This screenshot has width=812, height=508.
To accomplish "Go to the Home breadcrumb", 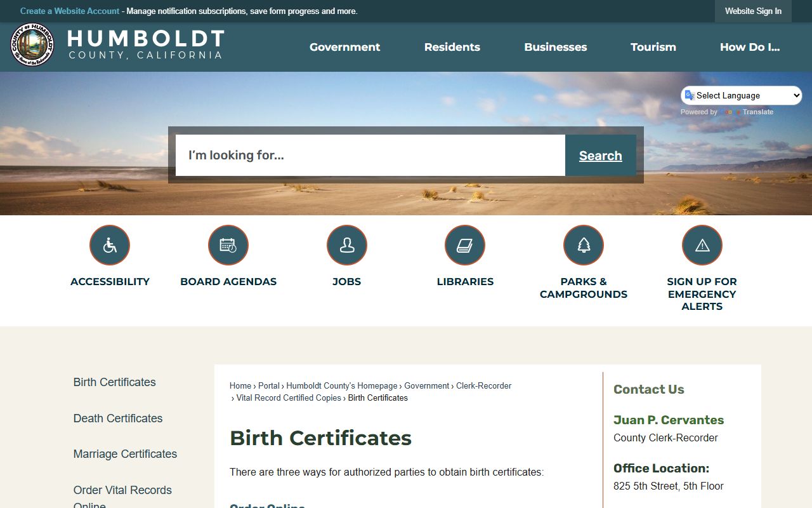I will (240, 386).
